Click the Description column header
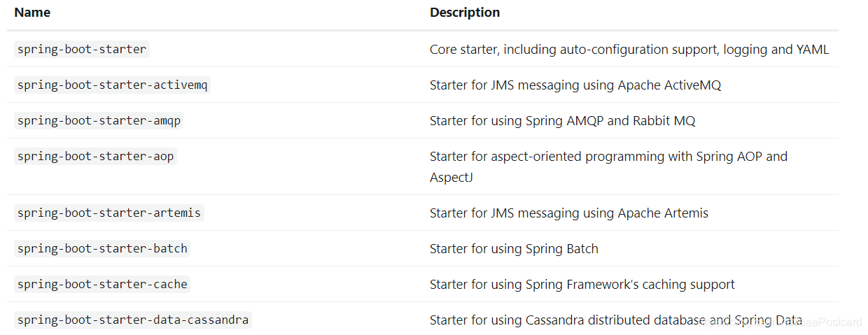 465,13
